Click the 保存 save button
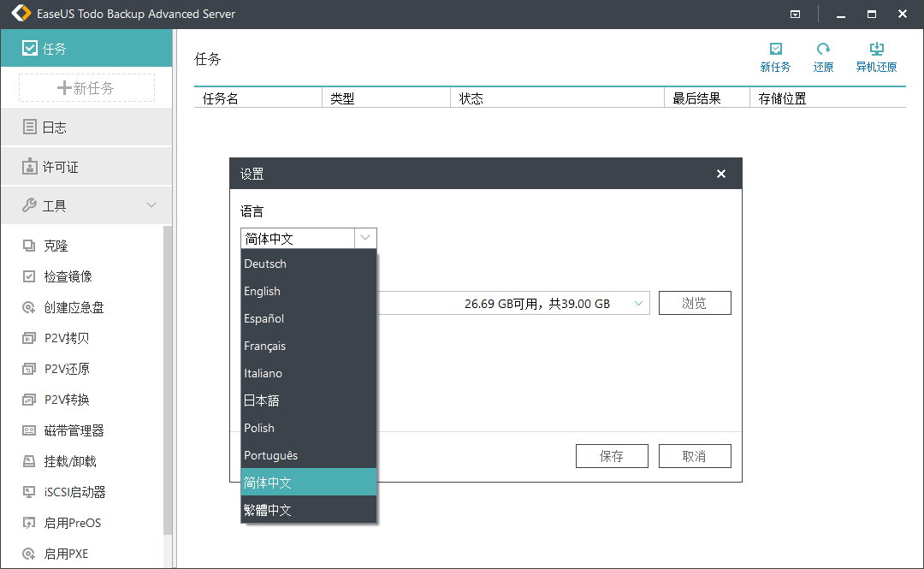This screenshot has height=569, width=924. click(x=612, y=456)
